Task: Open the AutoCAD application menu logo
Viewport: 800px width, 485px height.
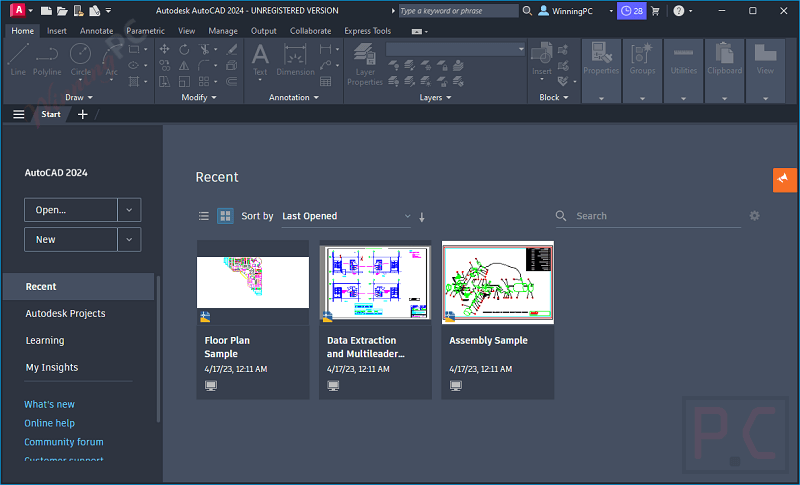Action: (17, 10)
